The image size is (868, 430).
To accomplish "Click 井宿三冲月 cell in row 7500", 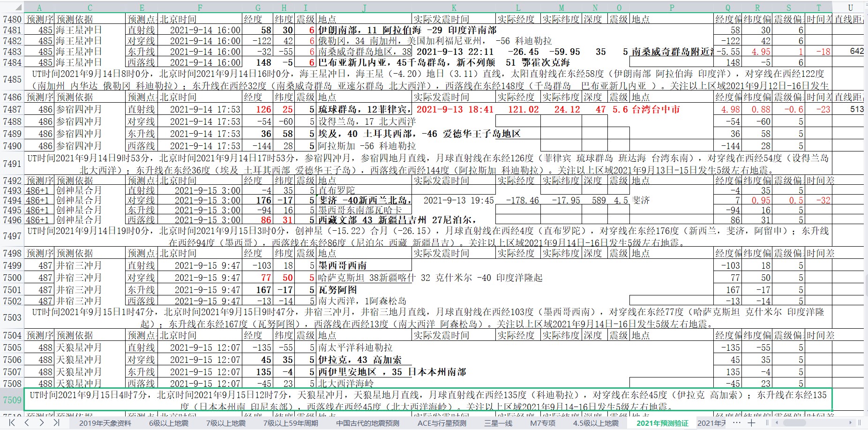I will click(90, 278).
